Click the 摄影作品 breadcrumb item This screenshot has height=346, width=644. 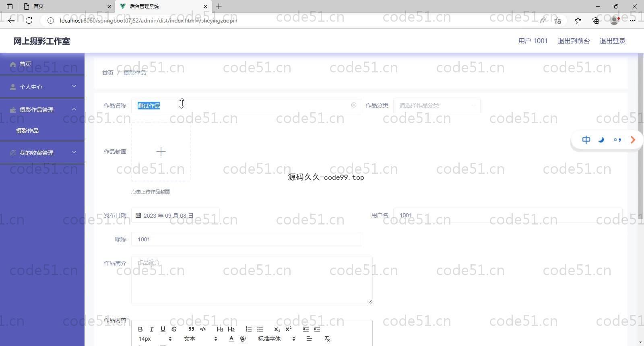(x=135, y=73)
